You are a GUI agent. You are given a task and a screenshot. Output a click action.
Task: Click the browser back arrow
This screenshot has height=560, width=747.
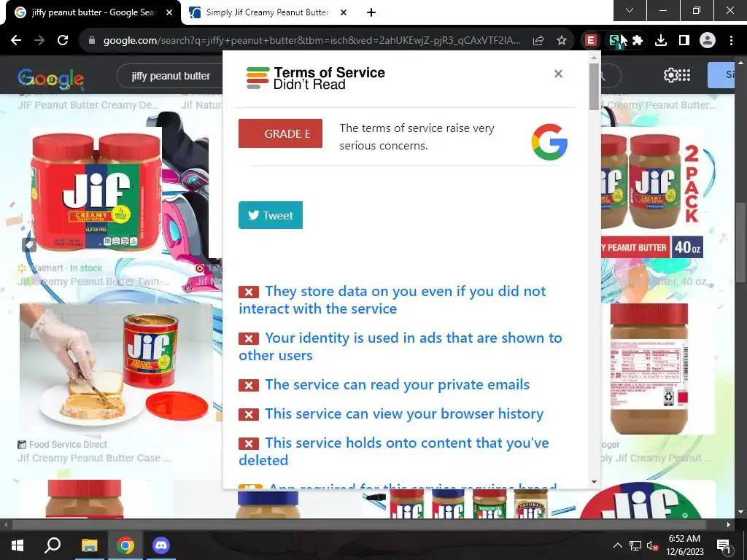tap(16, 41)
